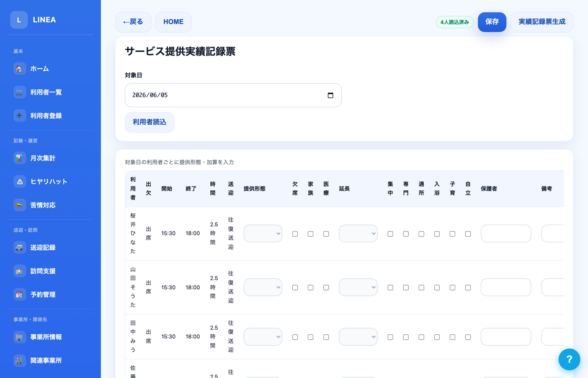
Task: Check 医療 for 桜井ひなた
Action: click(x=326, y=234)
